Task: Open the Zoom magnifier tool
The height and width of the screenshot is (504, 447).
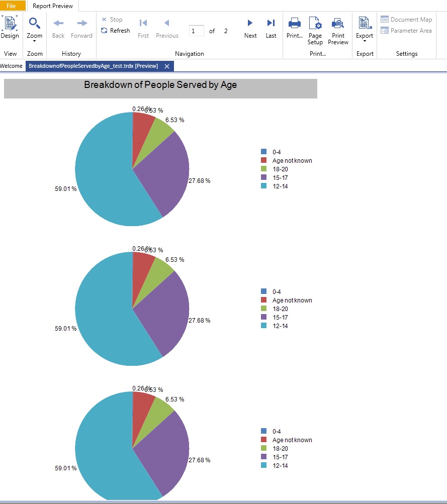Action: (34, 24)
